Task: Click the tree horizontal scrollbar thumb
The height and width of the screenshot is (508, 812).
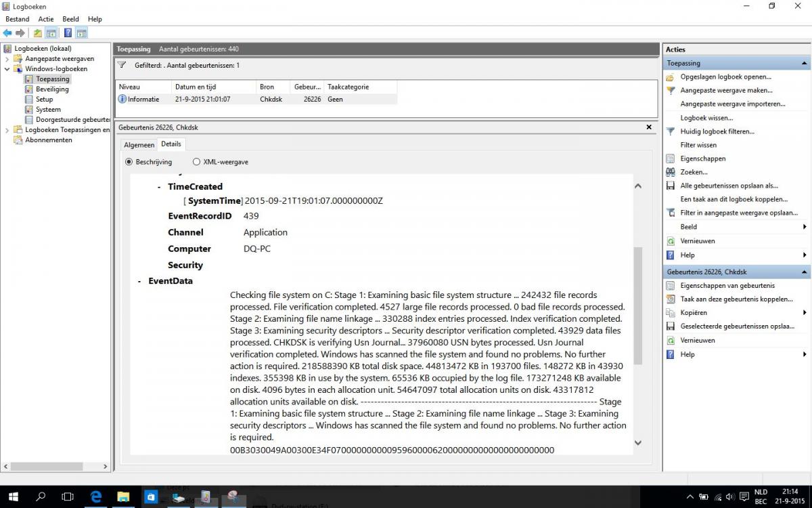Action: (45, 466)
